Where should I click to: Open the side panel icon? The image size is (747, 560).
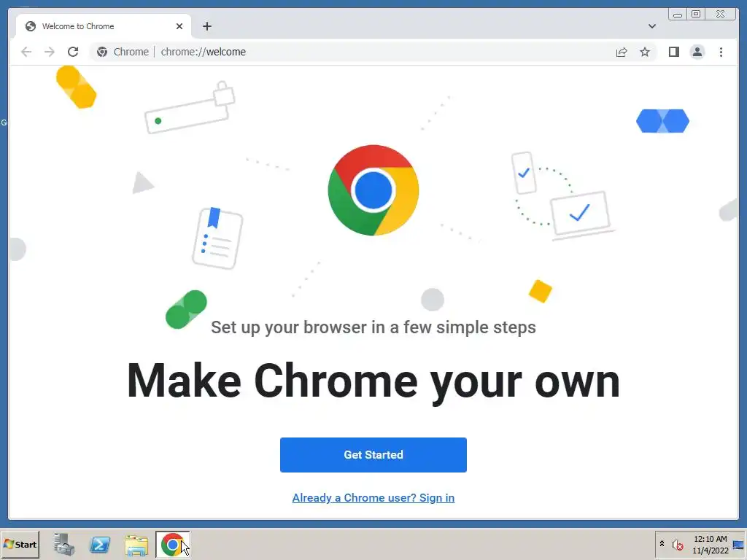pos(673,52)
